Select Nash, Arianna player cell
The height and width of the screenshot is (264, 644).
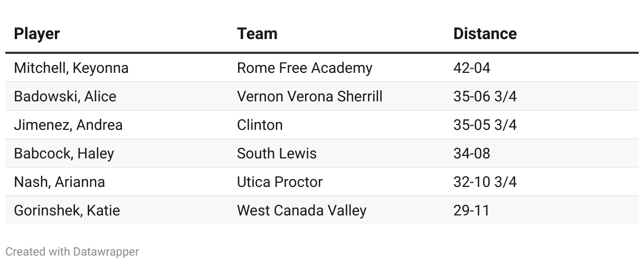point(59,182)
